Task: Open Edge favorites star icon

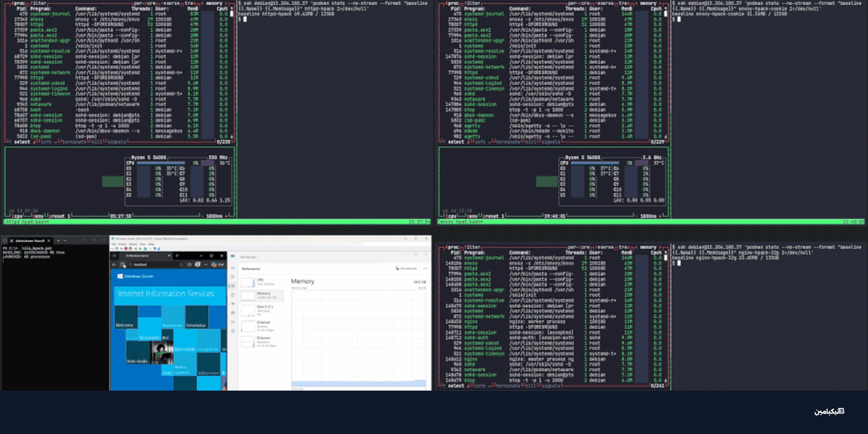Action: [x=190, y=265]
